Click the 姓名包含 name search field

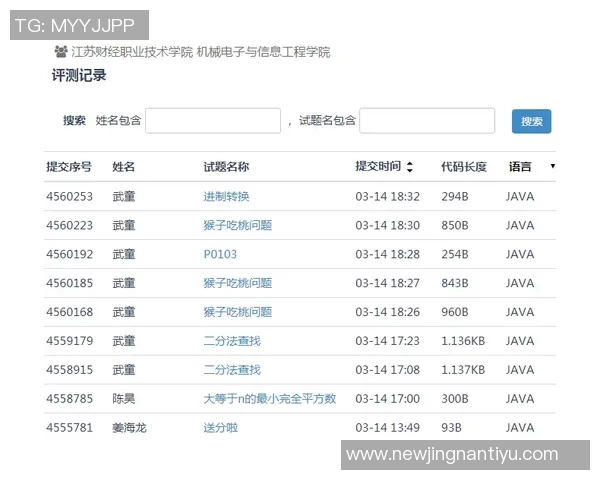213,121
